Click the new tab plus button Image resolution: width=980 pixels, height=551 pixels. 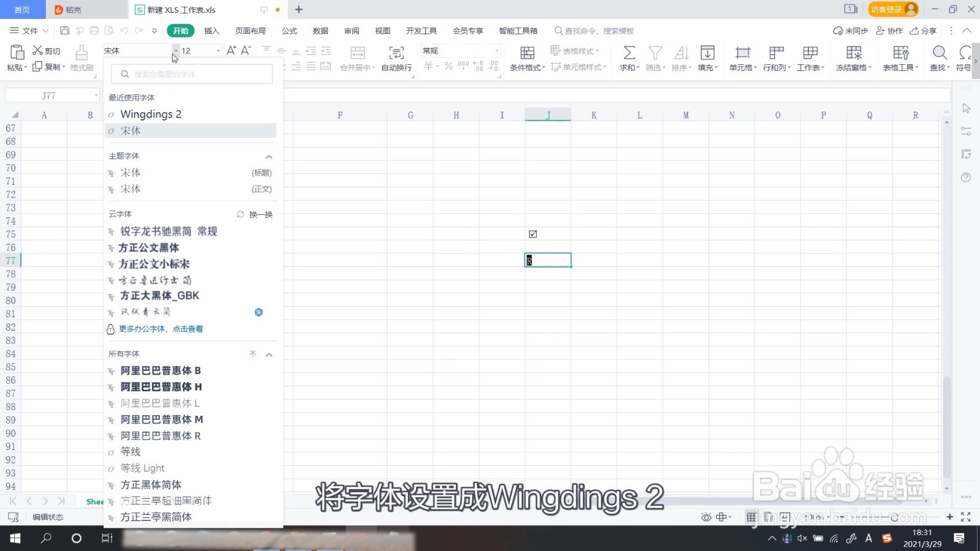click(x=299, y=9)
